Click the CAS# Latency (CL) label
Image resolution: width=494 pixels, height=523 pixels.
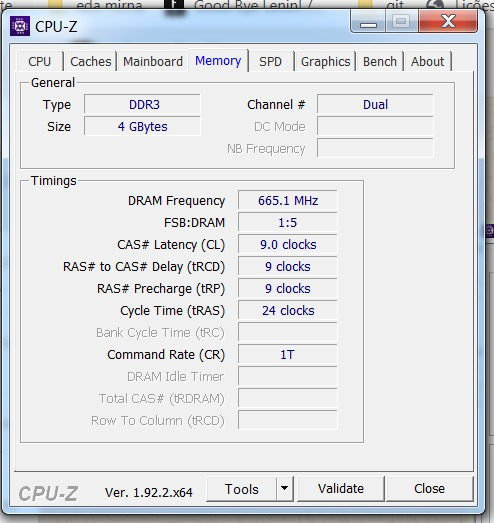pos(171,245)
